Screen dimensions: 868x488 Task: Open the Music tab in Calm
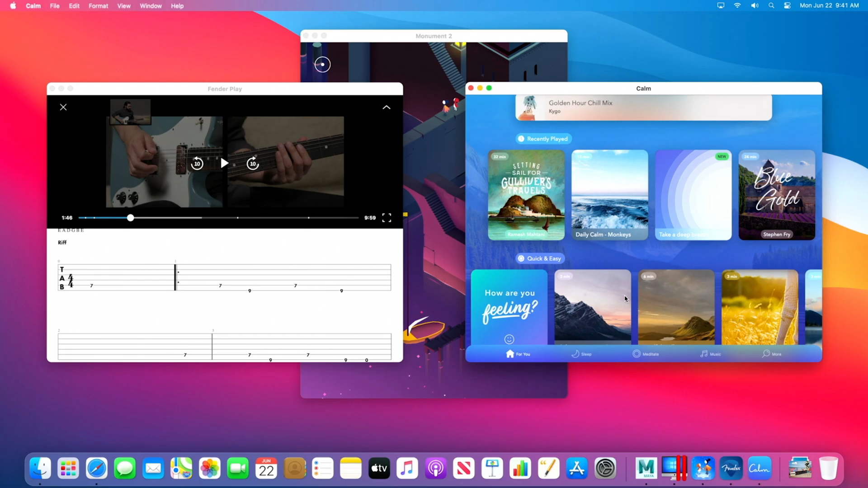click(x=710, y=354)
